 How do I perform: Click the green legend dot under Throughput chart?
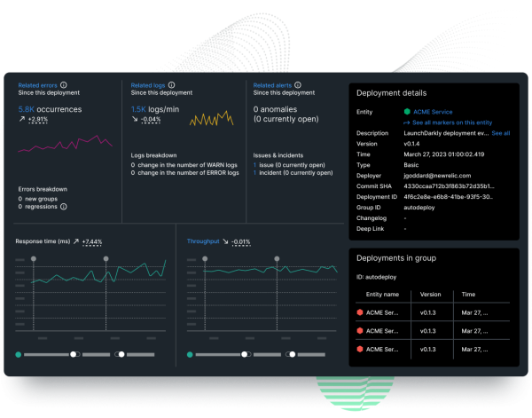[191, 354]
